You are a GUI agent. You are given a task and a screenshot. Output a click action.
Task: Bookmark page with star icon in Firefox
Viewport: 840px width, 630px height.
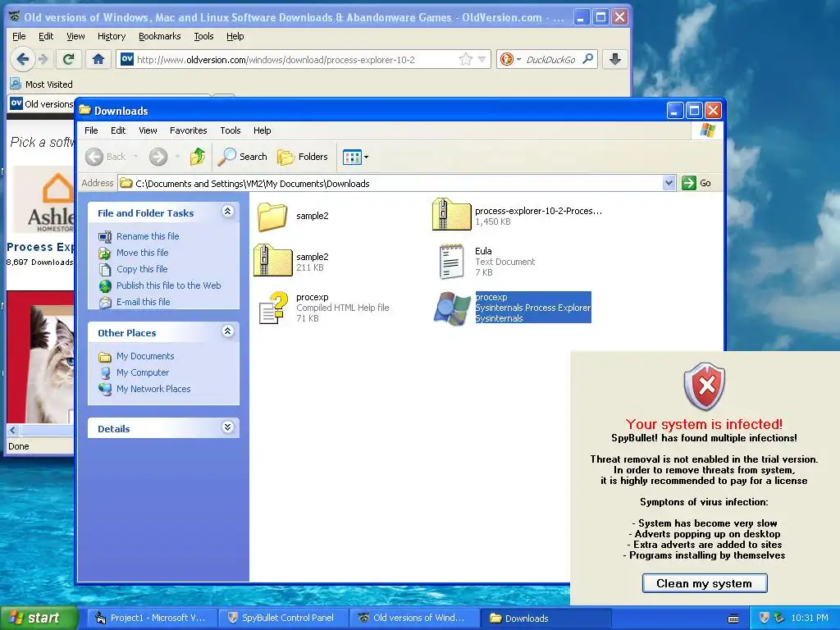466,59
